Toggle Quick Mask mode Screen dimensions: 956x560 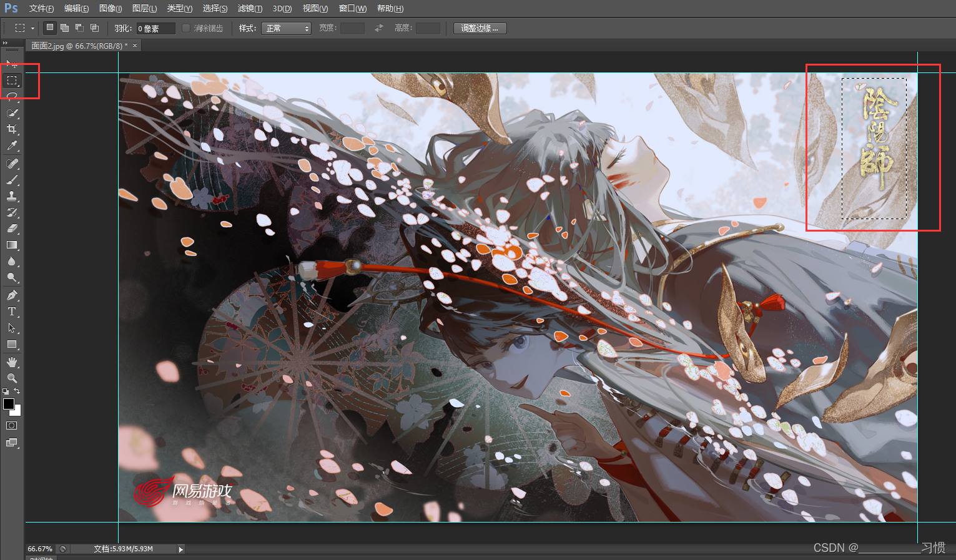[x=12, y=426]
